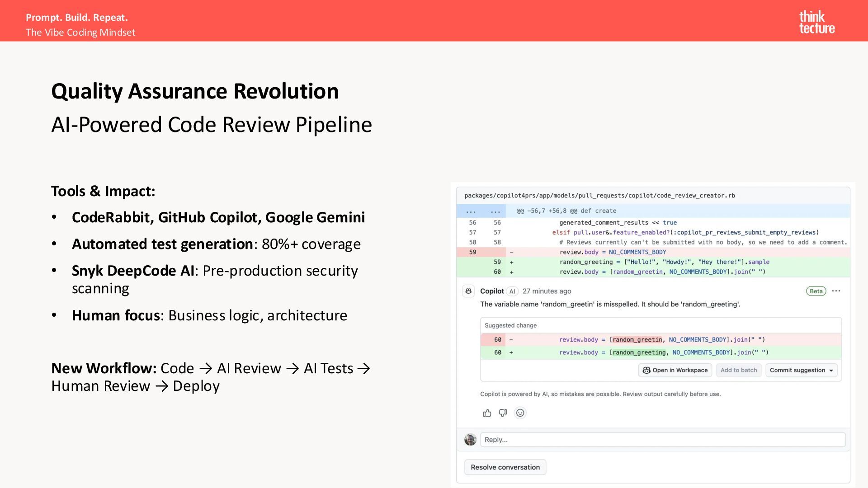
Task: Click the 'Quality Assurance Revolution' title
Action: point(195,92)
